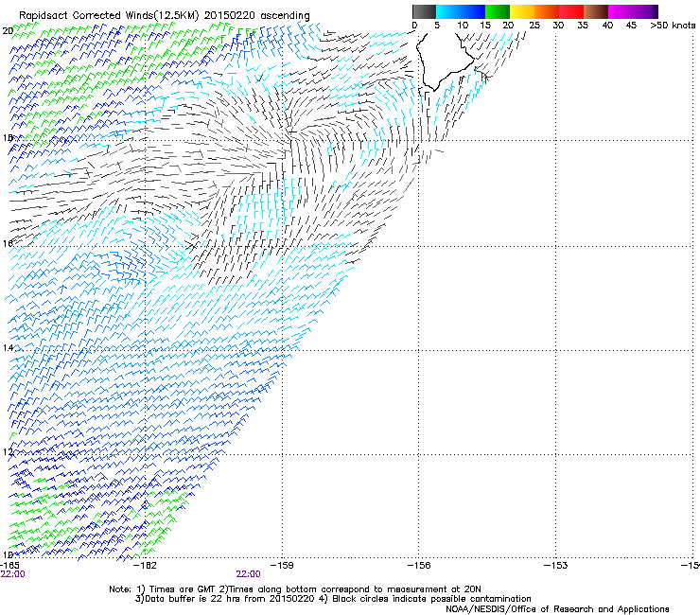
Task: Click the purple '22:00' time under -165
Action: (13, 574)
